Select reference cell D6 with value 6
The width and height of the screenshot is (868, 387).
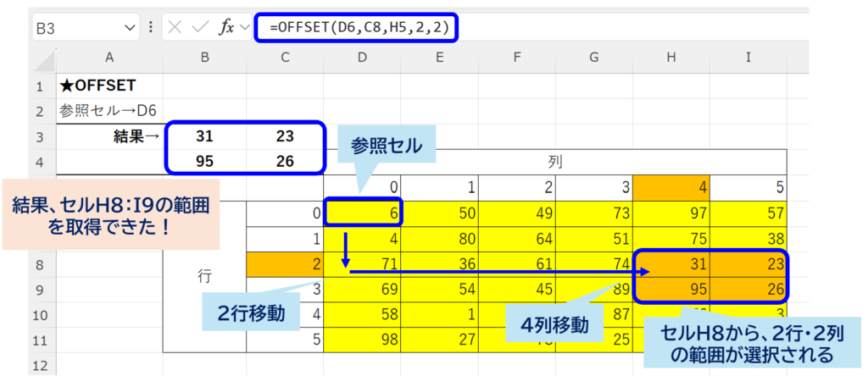(x=363, y=213)
